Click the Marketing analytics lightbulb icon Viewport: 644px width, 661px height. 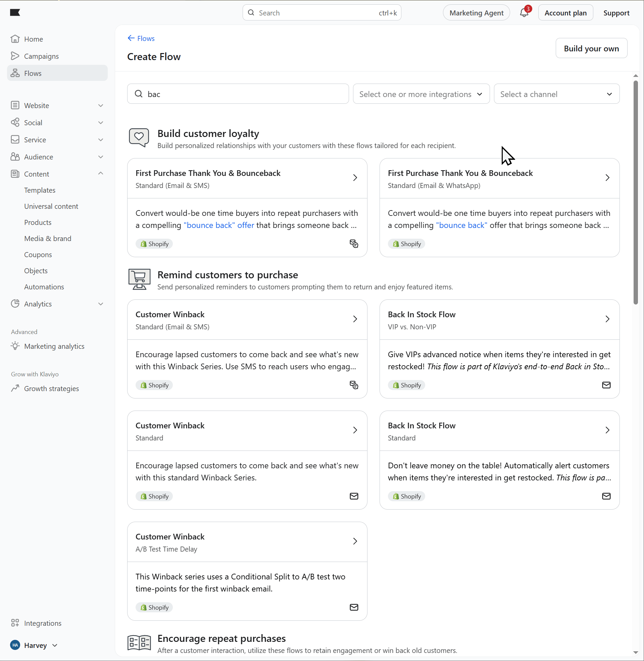coord(15,346)
